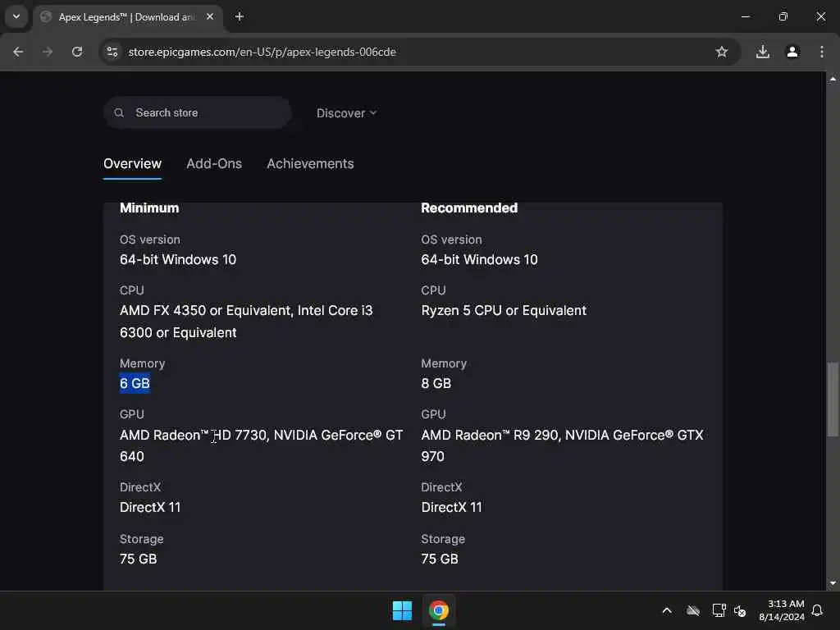Open Chrome profile icon
The width and height of the screenshot is (840, 630).
[792, 52]
